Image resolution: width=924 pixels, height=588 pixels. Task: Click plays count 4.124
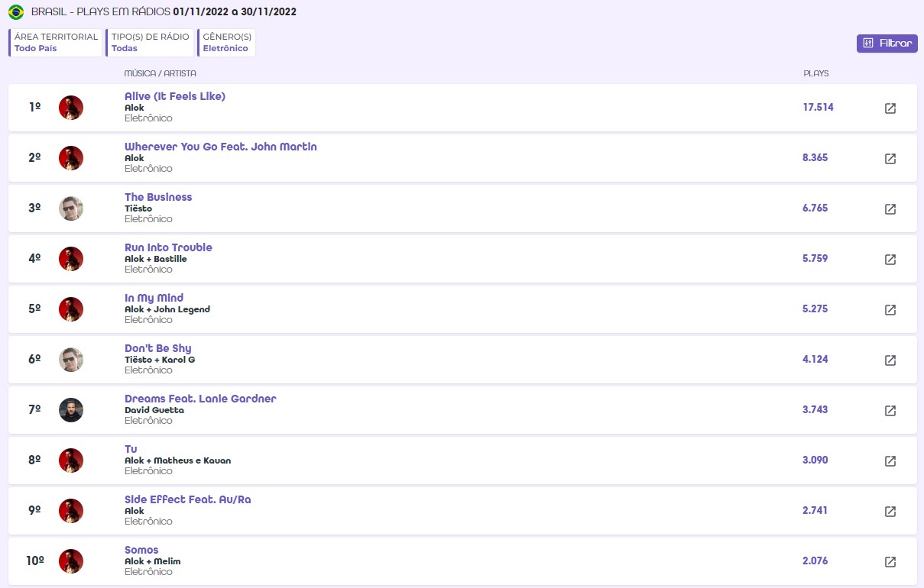coord(815,360)
